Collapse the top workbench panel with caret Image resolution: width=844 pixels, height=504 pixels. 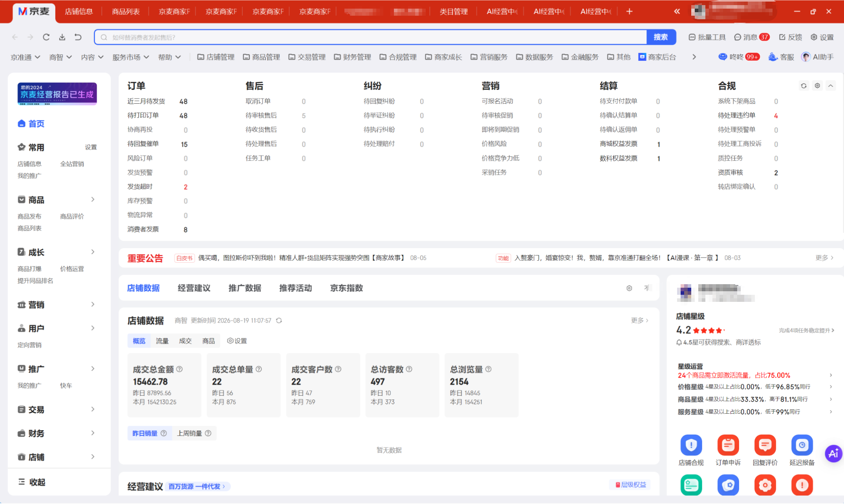831,86
